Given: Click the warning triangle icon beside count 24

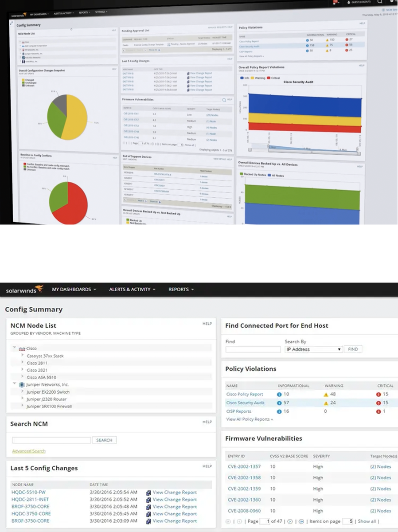Looking at the screenshot, I should point(326,403).
